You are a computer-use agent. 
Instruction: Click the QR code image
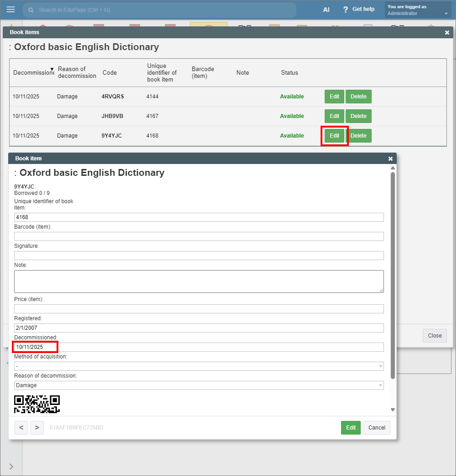tap(37, 404)
